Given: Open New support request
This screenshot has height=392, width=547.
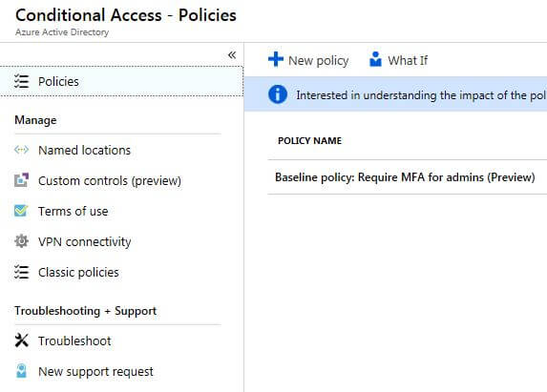Looking at the screenshot, I should coord(95,371).
